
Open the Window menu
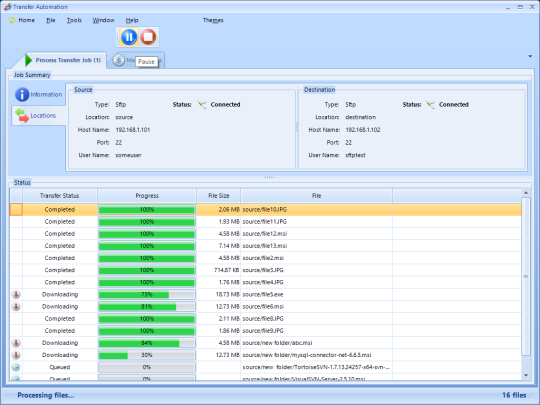coord(103,20)
